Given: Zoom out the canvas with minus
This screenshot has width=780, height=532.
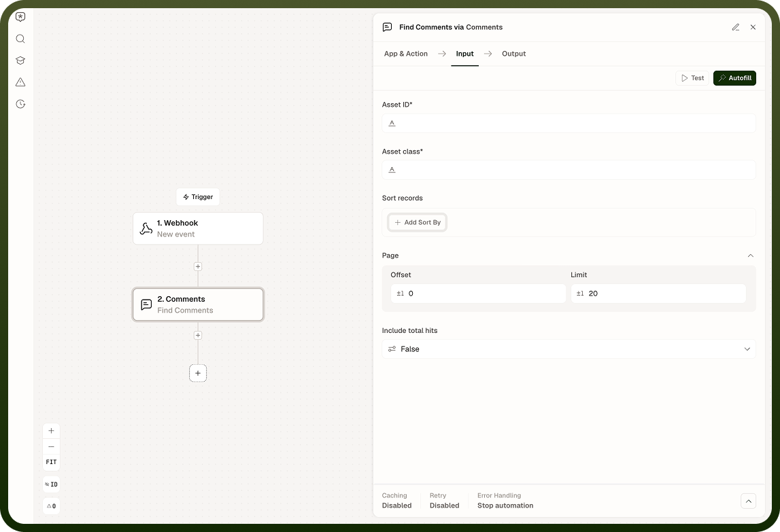Looking at the screenshot, I should (51, 446).
